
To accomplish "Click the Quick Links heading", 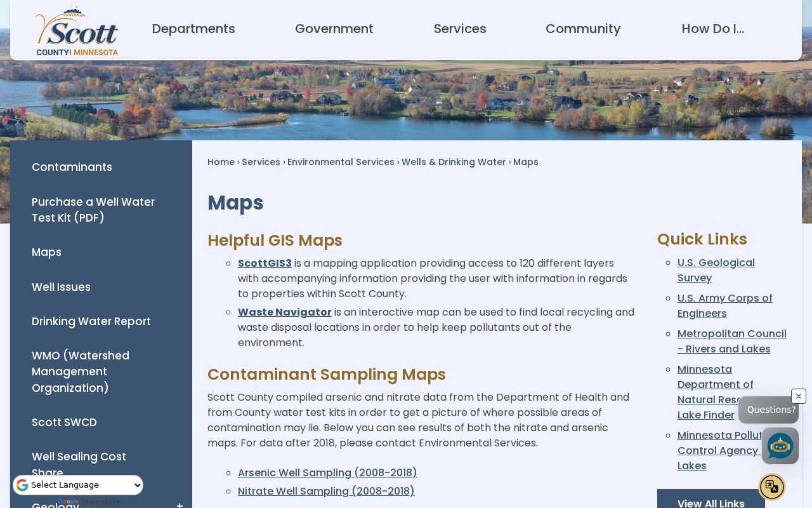I will point(702,239).
